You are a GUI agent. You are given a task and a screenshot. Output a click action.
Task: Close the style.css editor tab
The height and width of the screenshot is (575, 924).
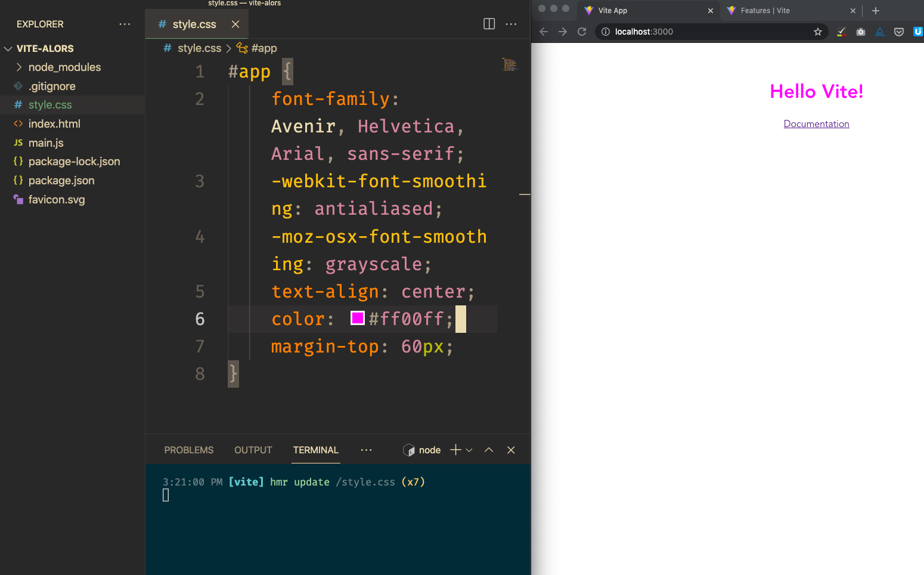click(235, 24)
